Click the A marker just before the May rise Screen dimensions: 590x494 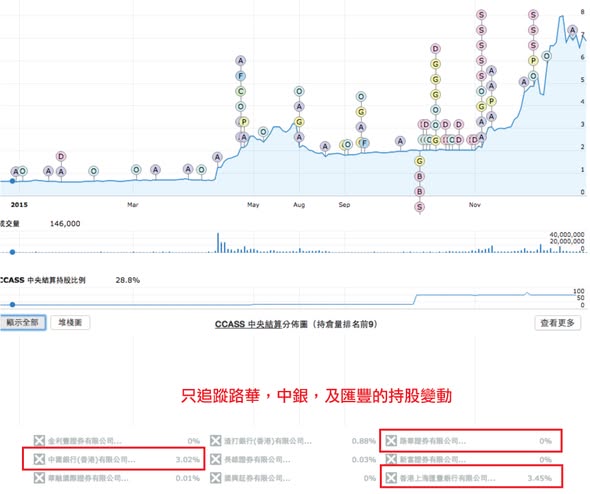pos(217,157)
